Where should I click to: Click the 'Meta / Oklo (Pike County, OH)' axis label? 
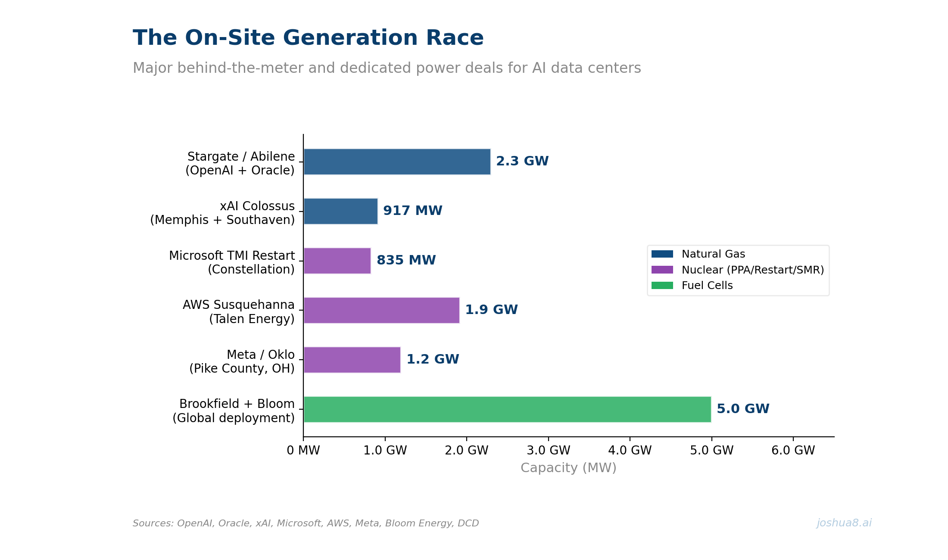point(242,361)
